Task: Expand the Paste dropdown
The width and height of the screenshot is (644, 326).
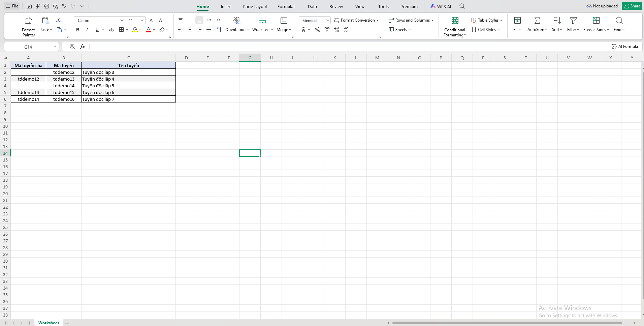Action: tap(51, 30)
